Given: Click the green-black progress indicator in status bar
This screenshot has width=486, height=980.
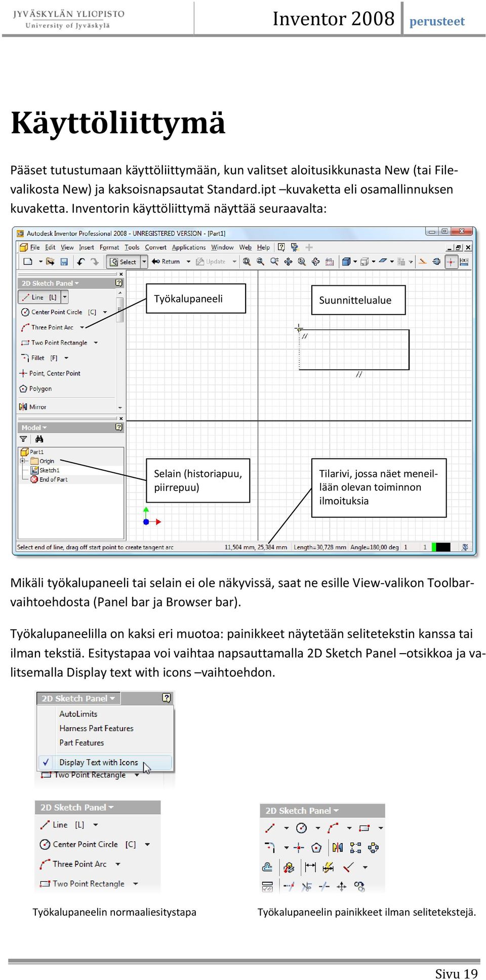Looking at the screenshot, I should click(x=440, y=547).
